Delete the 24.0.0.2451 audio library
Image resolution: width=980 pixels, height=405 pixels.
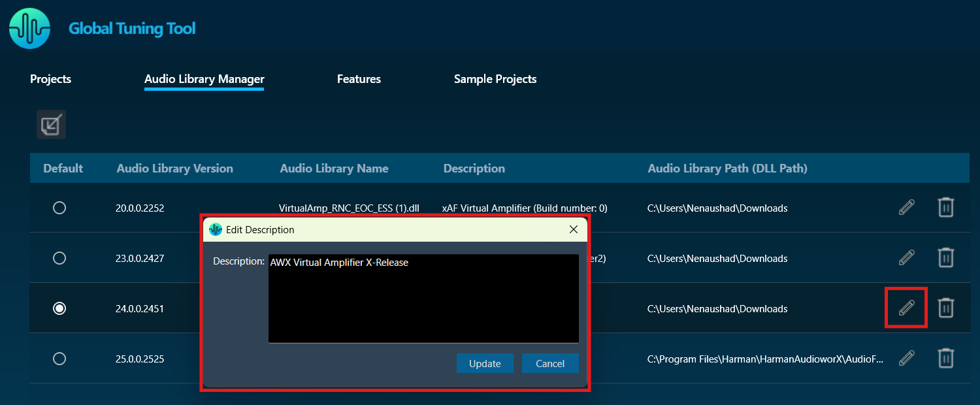tap(945, 308)
